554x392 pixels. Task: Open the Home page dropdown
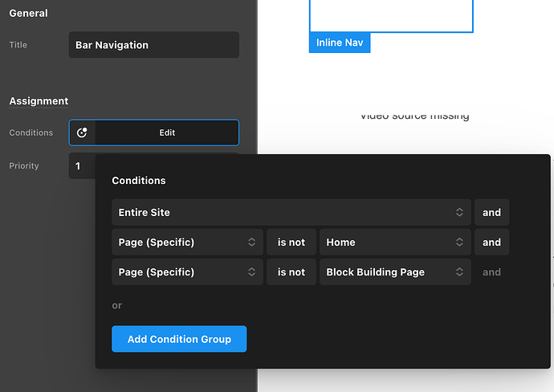[x=394, y=242]
